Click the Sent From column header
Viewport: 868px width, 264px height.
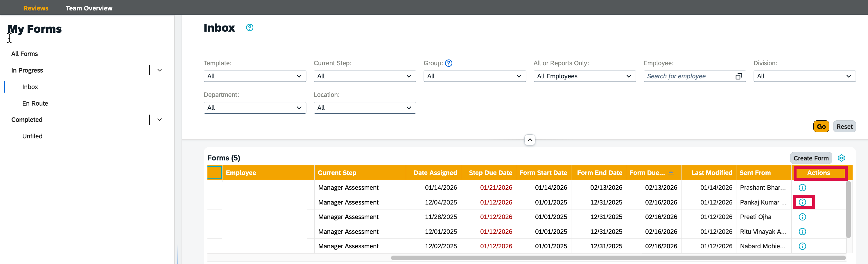click(x=763, y=173)
